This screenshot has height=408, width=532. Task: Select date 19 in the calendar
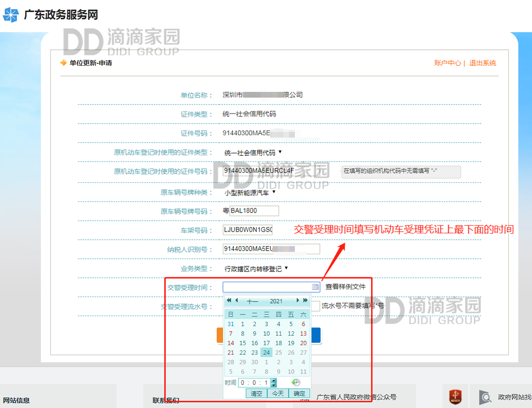291,343
